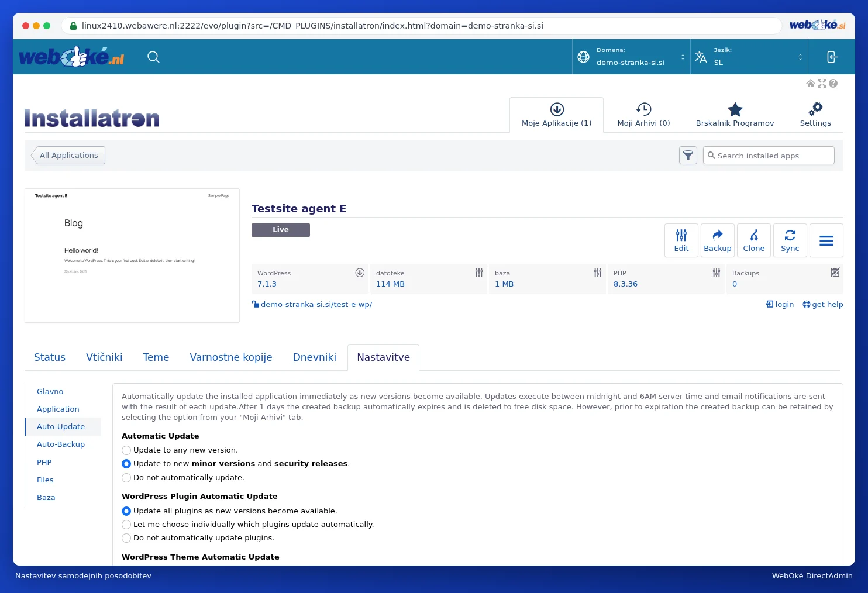Open the filter funnel button
Screen dimensions: 868x593
688,156
